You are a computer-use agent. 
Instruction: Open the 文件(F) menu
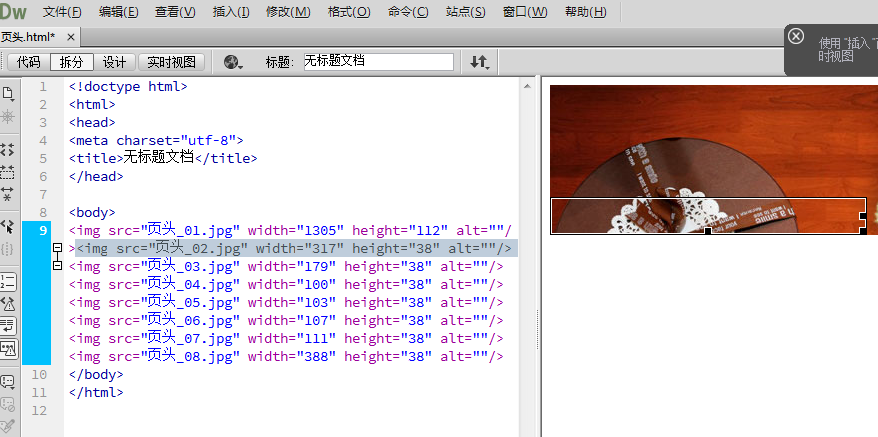62,12
